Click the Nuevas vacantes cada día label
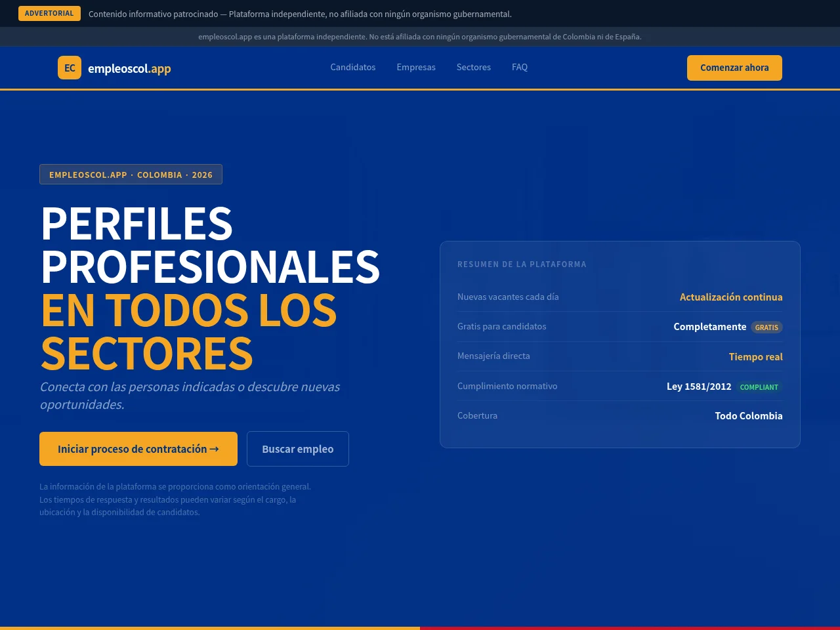840x630 pixels. [x=508, y=297]
